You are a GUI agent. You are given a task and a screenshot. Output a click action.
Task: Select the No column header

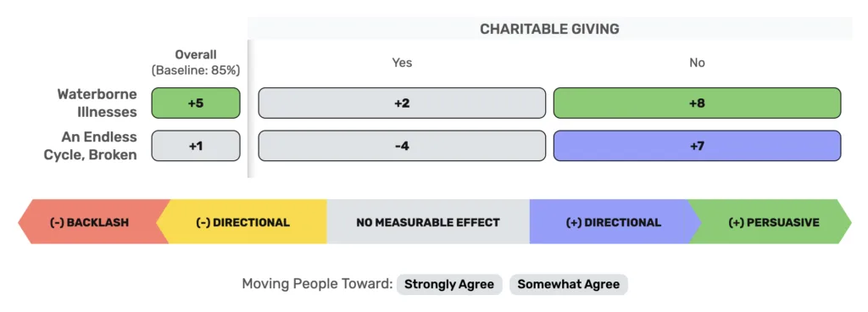697,63
